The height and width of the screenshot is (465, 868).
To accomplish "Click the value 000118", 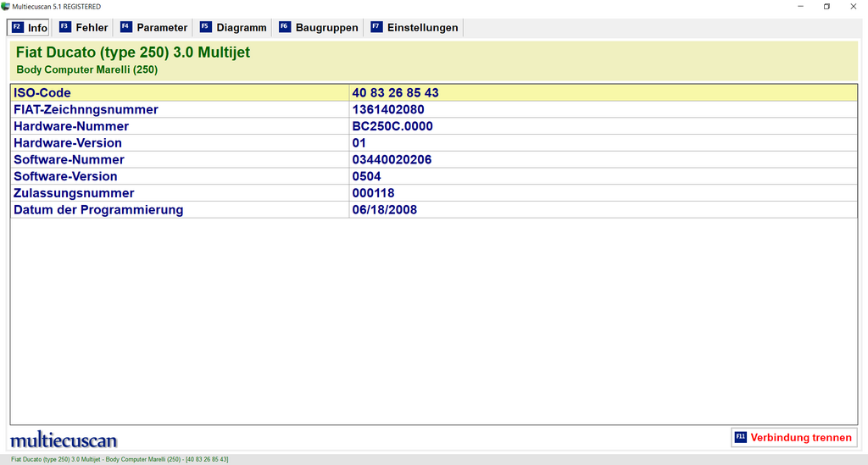I will tap(373, 193).
